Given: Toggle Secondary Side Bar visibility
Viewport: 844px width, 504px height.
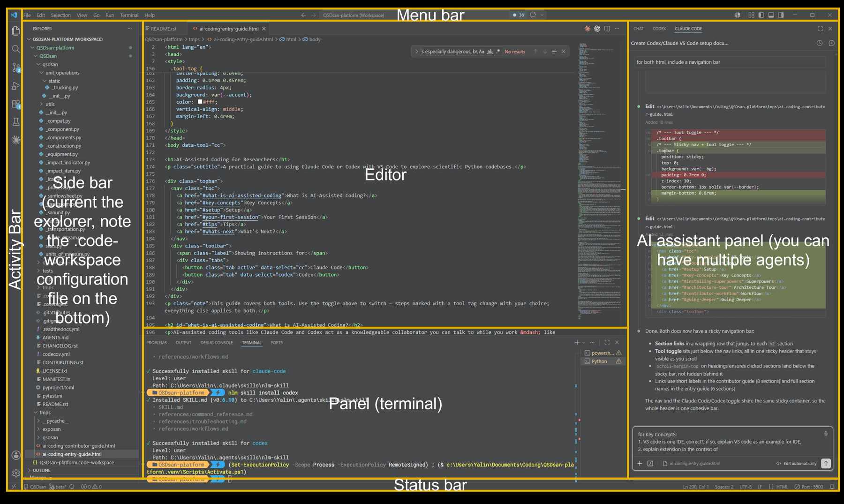Looking at the screenshot, I should pyautogui.click(x=781, y=15).
